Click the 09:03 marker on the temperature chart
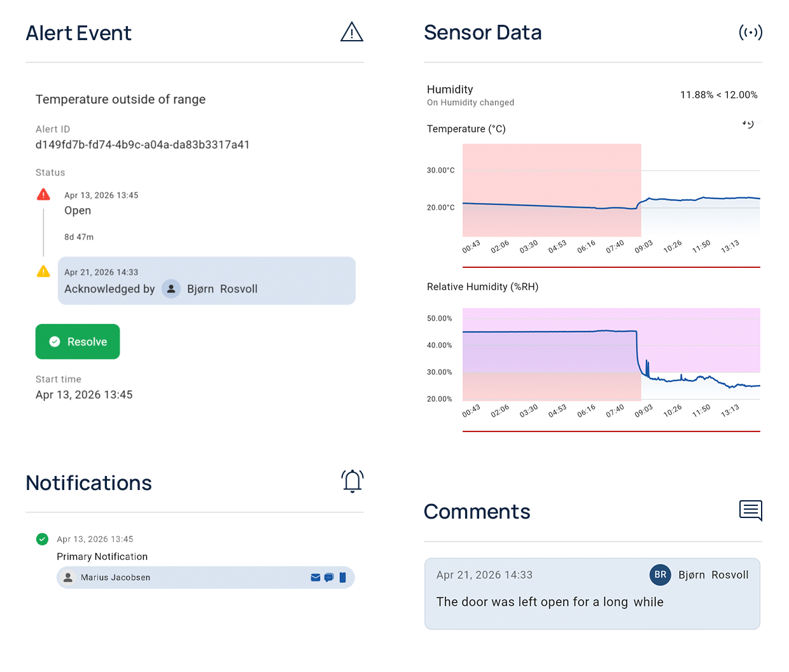Screen dimensions: 789x672 643,247
